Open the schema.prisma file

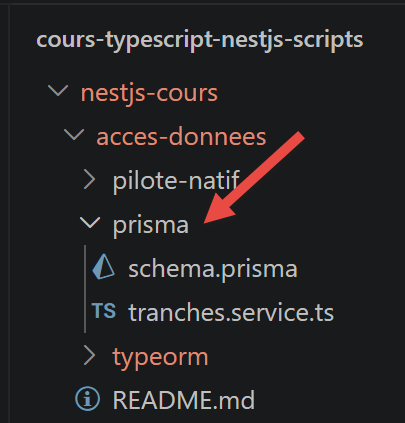pyautogui.click(x=213, y=269)
